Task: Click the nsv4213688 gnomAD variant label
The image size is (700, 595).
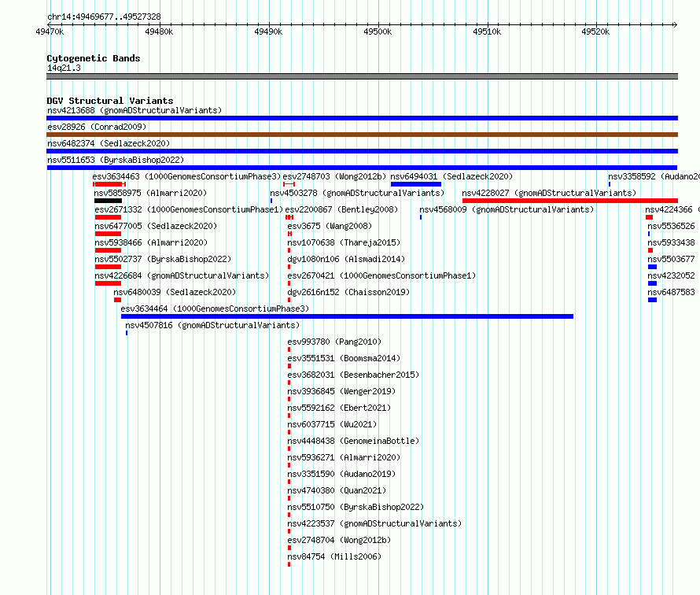Action: point(134,110)
